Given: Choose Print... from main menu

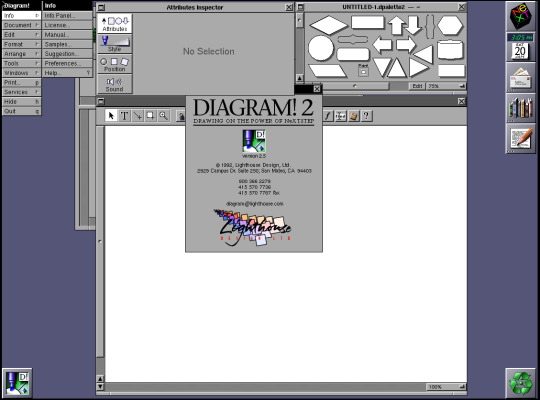Looking at the screenshot, I should [21, 83].
